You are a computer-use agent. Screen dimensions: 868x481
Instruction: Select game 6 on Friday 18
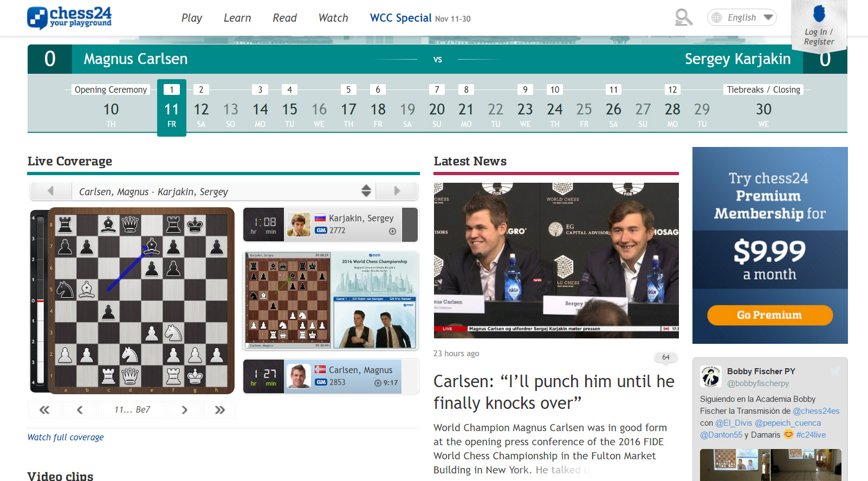[x=378, y=107]
